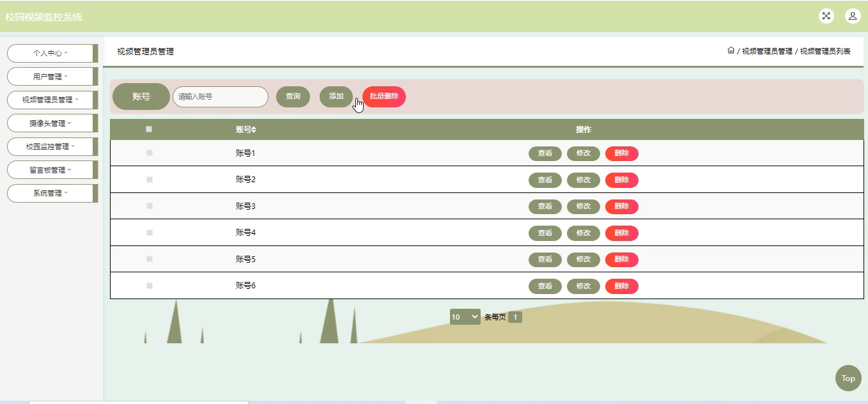The height and width of the screenshot is (404, 868).
Task: Click 查看 for 账号3
Action: (545, 206)
